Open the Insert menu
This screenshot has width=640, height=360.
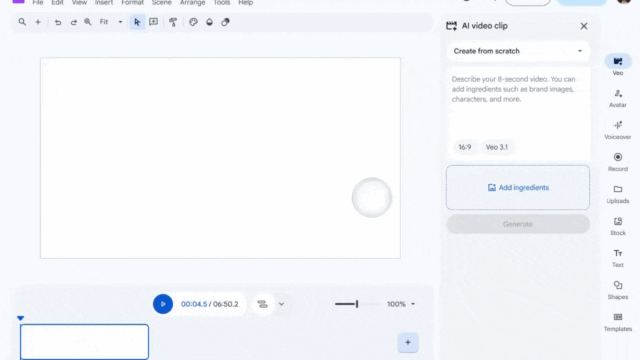(x=104, y=2)
